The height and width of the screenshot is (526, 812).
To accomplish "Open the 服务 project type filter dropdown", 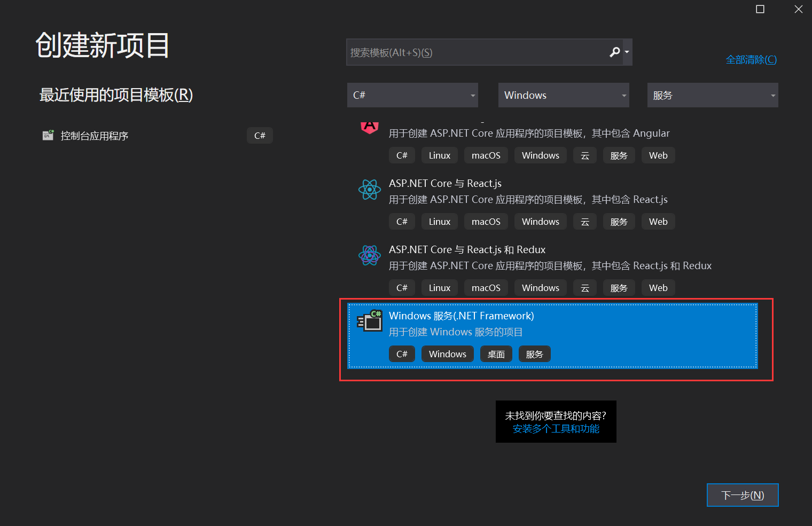I will (x=713, y=95).
